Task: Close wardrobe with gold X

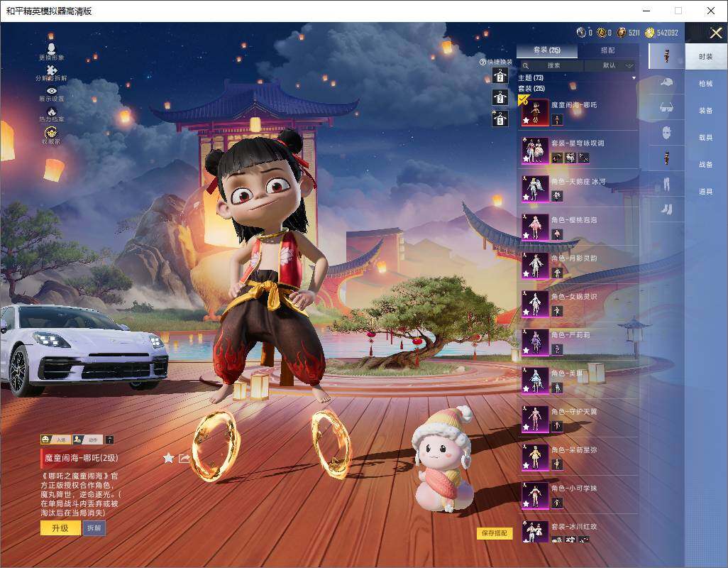Action: pos(715,33)
